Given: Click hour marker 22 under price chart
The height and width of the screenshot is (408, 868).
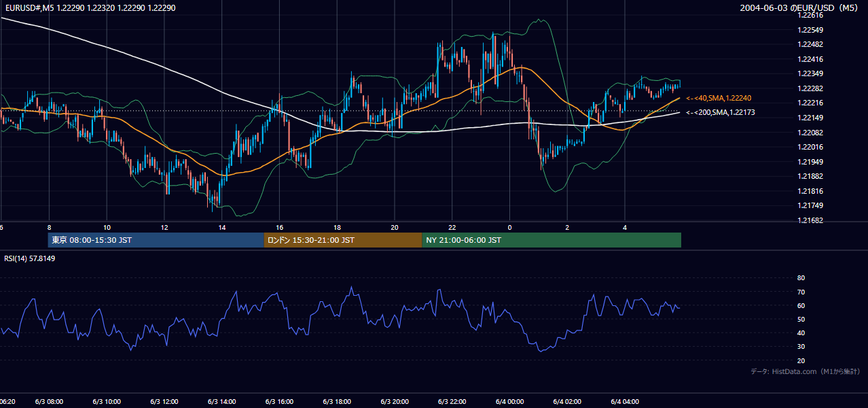Looking at the screenshot, I should 452,227.
